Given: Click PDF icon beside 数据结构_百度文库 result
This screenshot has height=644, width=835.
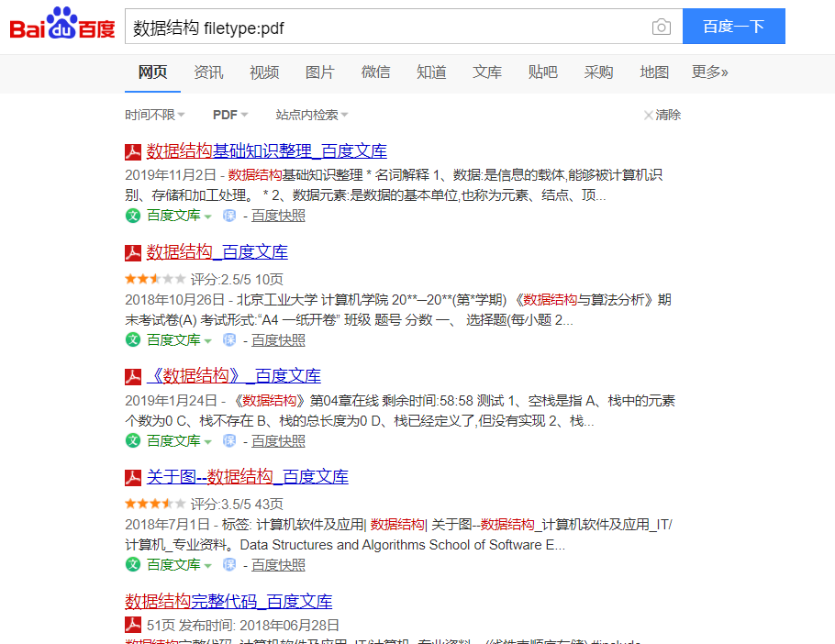Looking at the screenshot, I should pos(133,253).
